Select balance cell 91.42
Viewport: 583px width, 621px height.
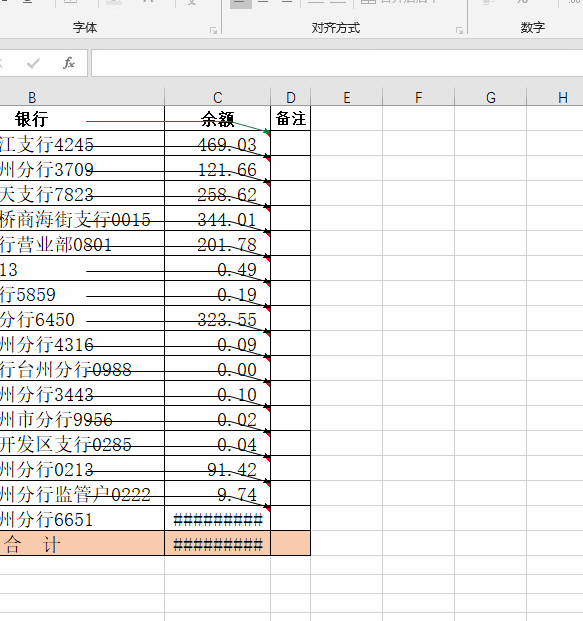pyautogui.click(x=217, y=468)
